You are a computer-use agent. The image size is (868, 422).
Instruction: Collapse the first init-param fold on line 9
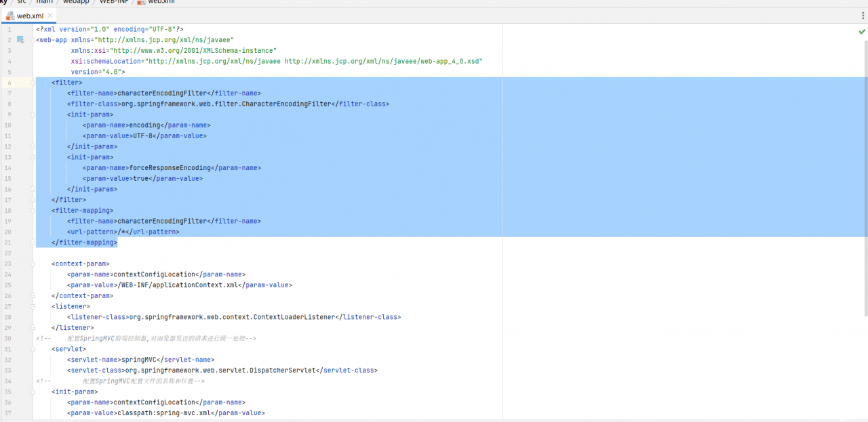point(33,114)
